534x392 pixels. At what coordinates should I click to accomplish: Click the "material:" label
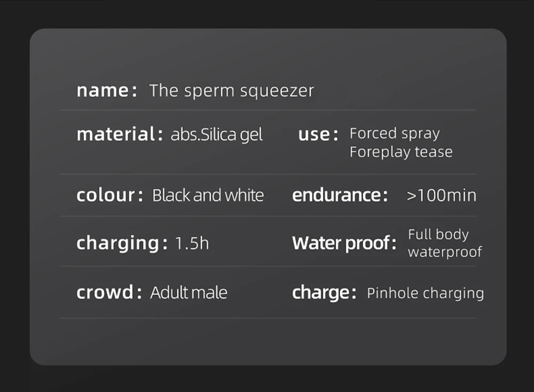pyautogui.click(x=120, y=135)
